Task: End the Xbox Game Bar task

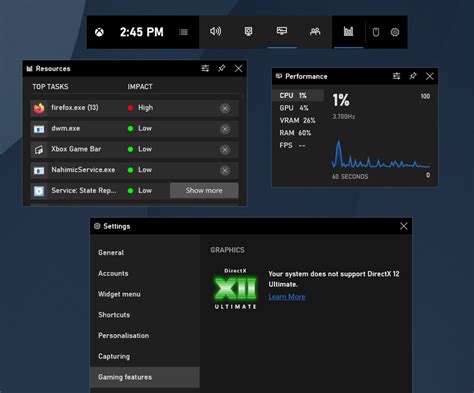Action: (225, 150)
